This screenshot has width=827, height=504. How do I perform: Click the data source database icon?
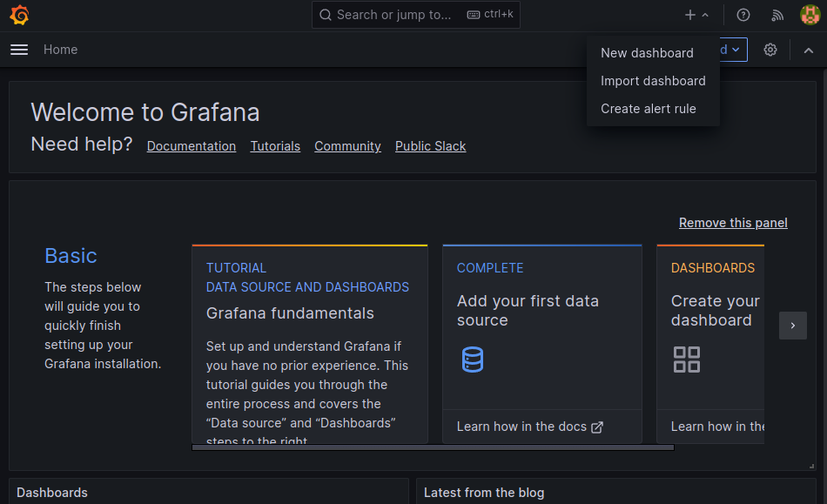472,360
